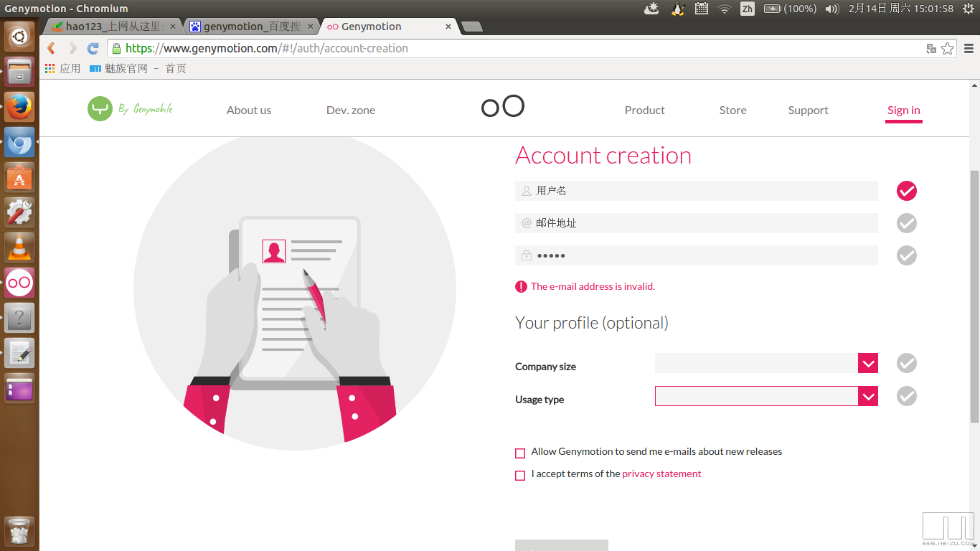
Task: Switch to the hao123 browser tab
Action: click(111, 27)
